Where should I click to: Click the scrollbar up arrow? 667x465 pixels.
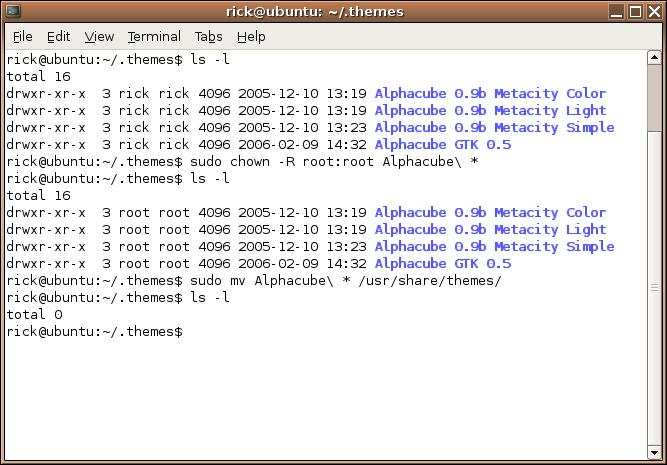click(x=654, y=57)
